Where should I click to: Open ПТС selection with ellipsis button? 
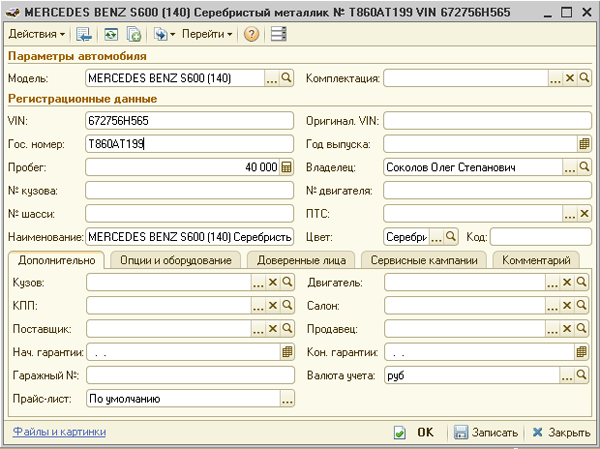pyautogui.click(x=570, y=214)
